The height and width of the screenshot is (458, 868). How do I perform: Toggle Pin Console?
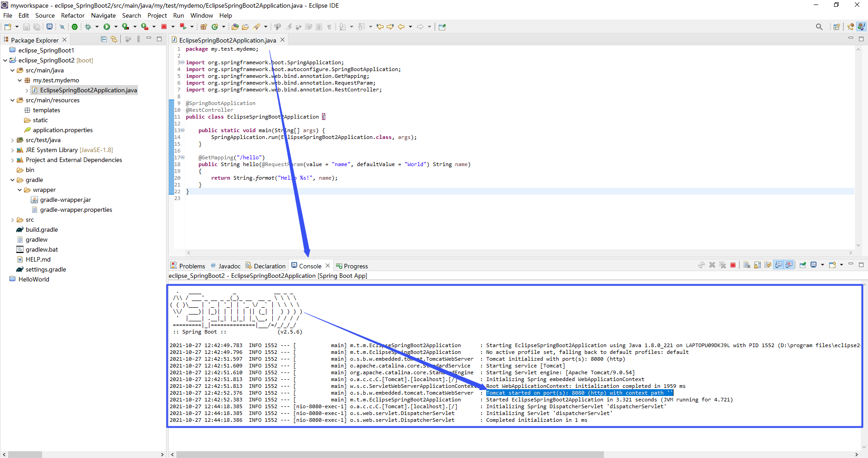coord(803,265)
